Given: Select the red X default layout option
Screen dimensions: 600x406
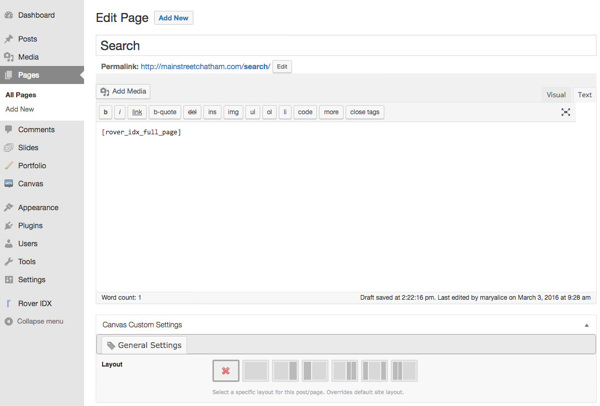Looking at the screenshot, I should (x=225, y=371).
